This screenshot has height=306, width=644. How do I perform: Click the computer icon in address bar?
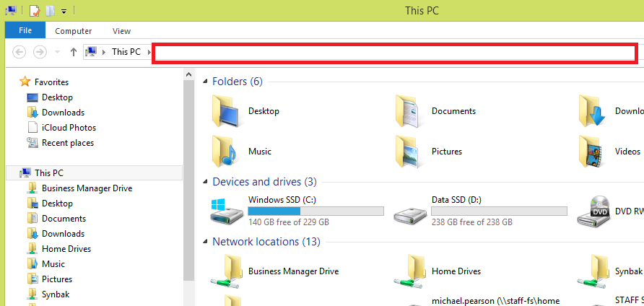pos(91,52)
